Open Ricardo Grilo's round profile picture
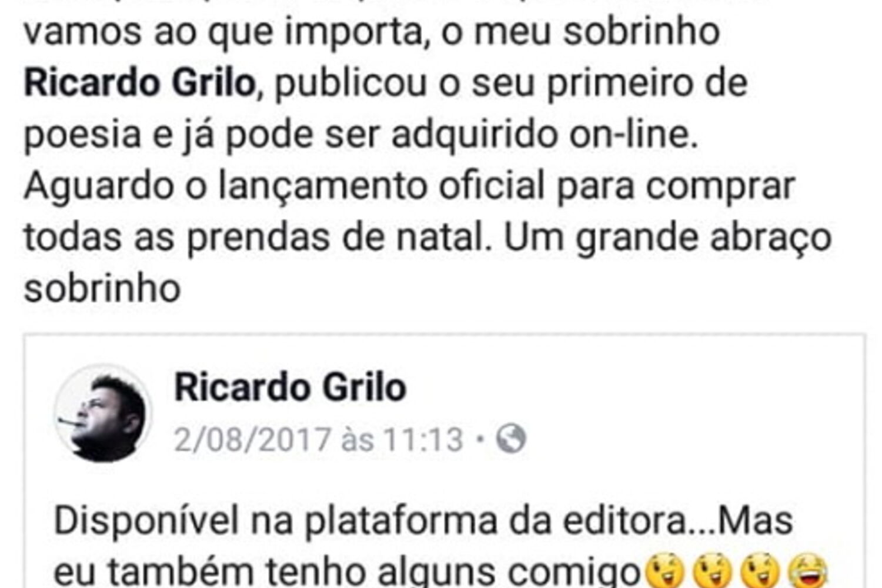882x588 pixels. [103, 413]
